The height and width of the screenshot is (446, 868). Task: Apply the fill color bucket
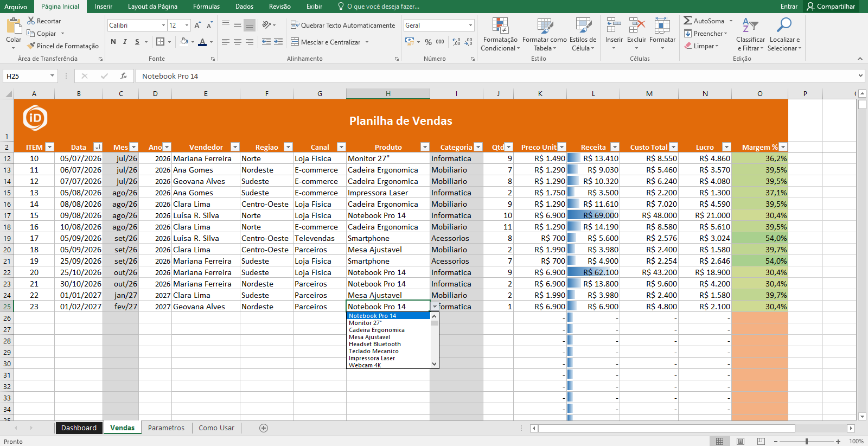pyautogui.click(x=184, y=42)
